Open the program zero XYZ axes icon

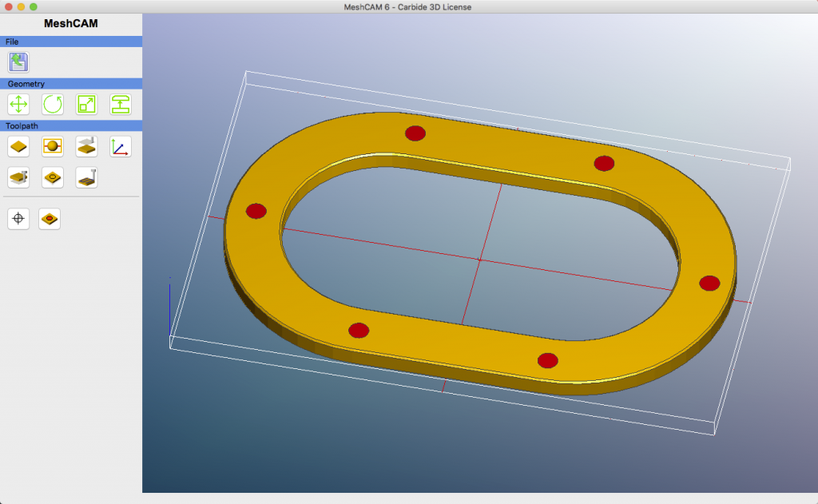click(121, 147)
